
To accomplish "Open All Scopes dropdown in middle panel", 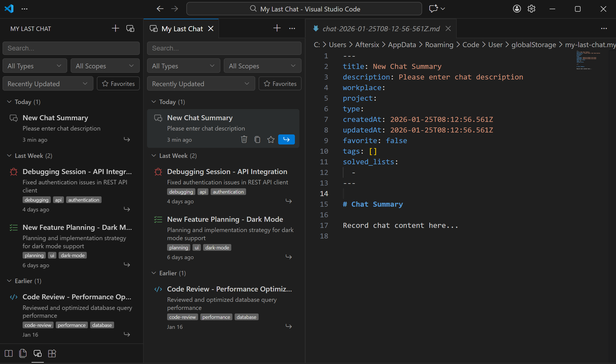I will [262, 66].
